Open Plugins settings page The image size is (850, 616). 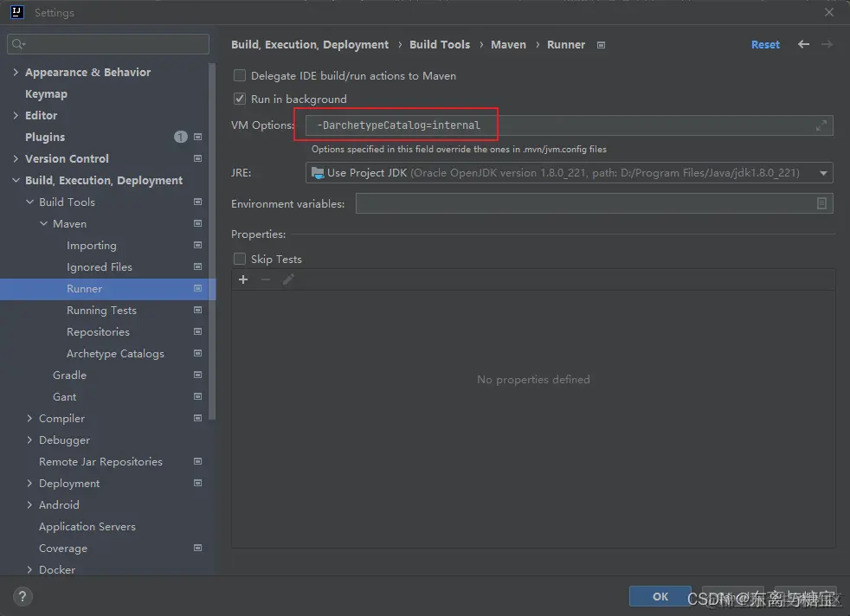tap(45, 137)
